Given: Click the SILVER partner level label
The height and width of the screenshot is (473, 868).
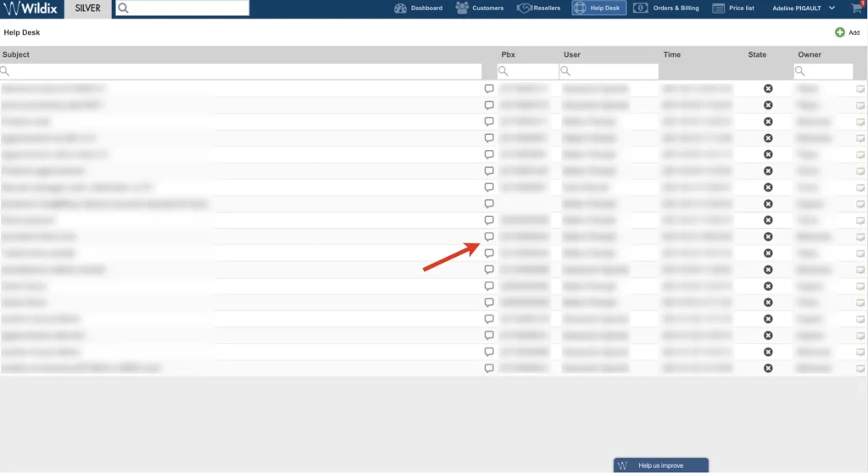Looking at the screenshot, I should coord(89,8).
